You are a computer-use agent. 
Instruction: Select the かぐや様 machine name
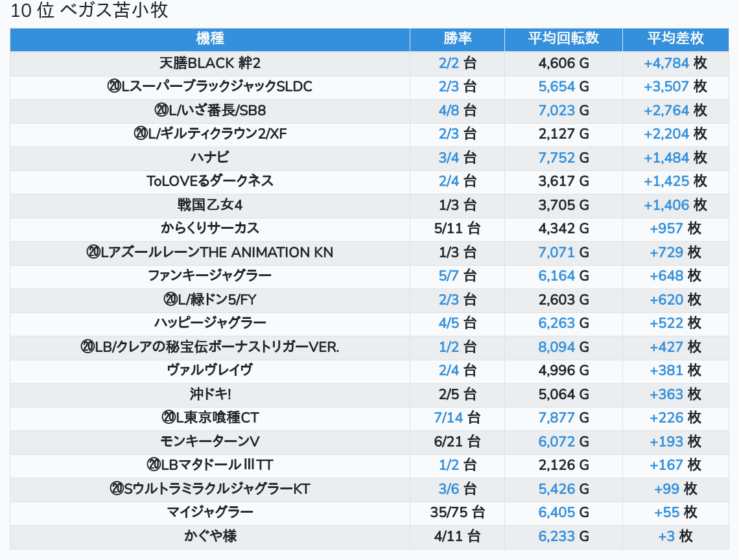click(209, 536)
